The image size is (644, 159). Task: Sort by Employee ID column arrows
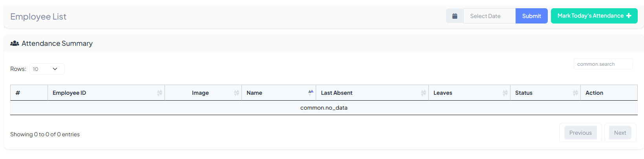coord(159,93)
